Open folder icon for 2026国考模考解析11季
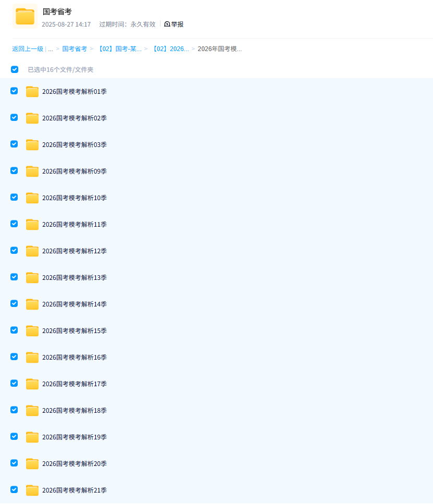The image size is (433, 504). coord(32,224)
